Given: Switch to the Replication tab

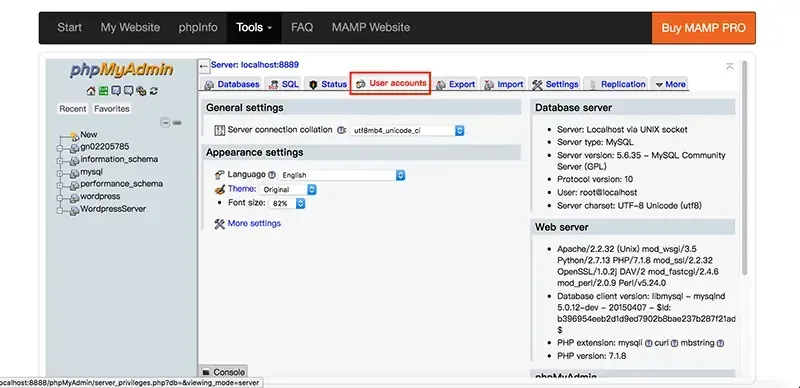Looking at the screenshot, I should (x=616, y=84).
